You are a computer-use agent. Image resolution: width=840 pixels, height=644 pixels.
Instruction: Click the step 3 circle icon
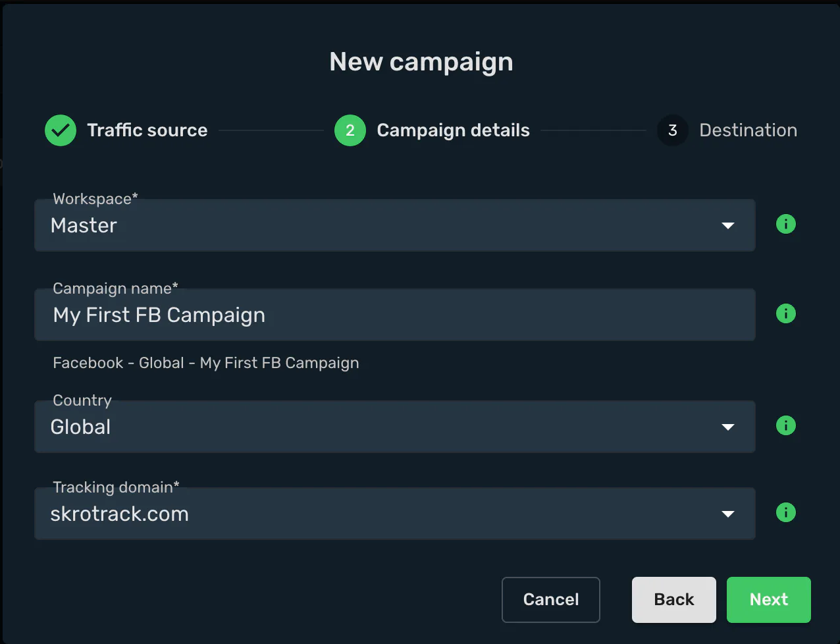[x=673, y=130]
